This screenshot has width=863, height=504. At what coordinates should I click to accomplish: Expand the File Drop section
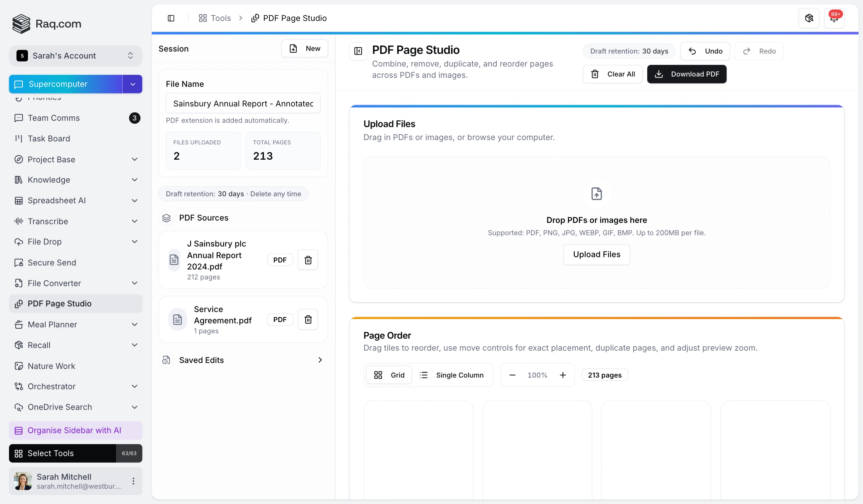[x=135, y=242]
